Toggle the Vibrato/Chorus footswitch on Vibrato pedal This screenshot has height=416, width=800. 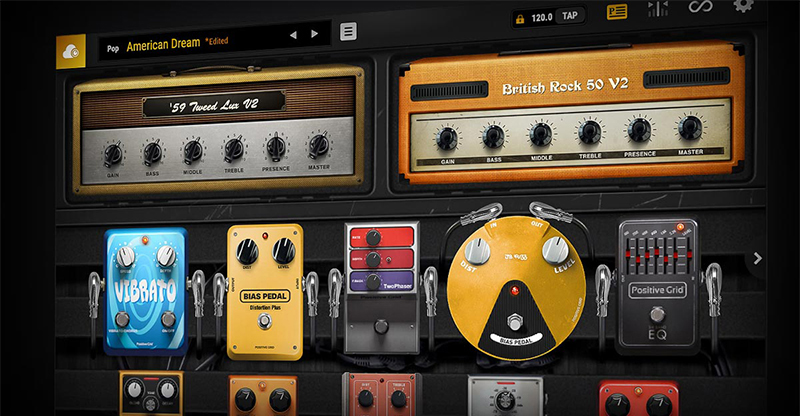[x=122, y=320]
